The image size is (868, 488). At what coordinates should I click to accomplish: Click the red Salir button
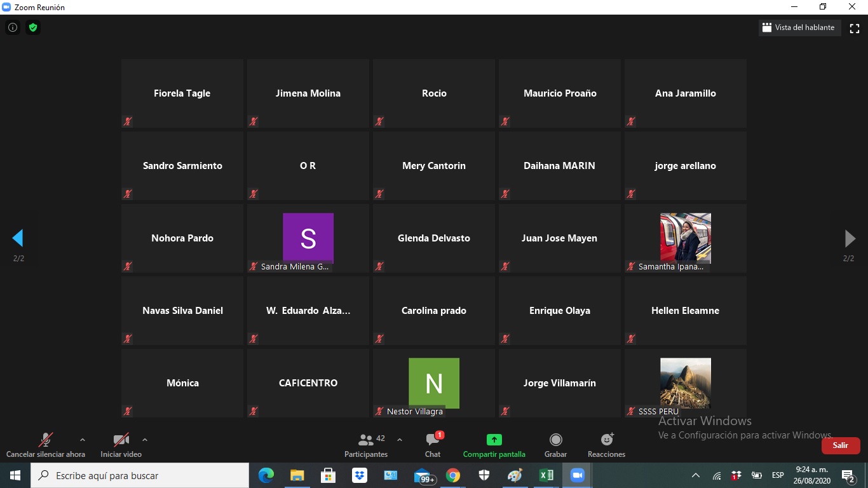click(x=841, y=445)
